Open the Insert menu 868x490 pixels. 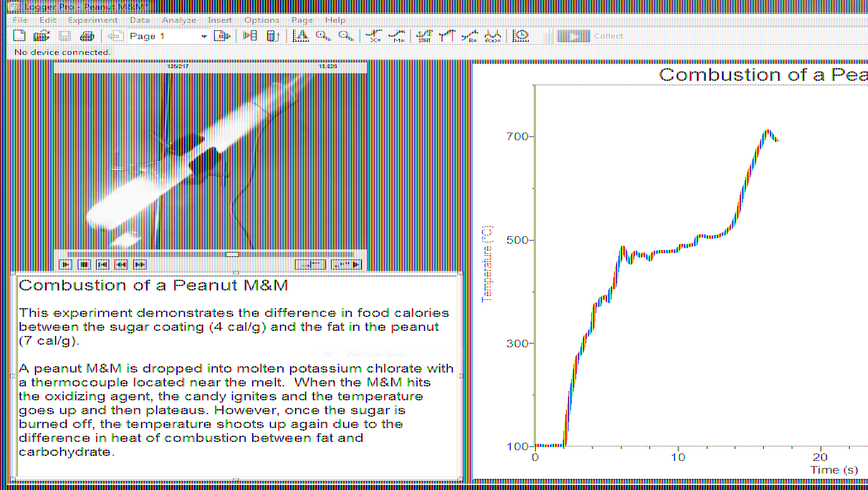[x=220, y=20]
